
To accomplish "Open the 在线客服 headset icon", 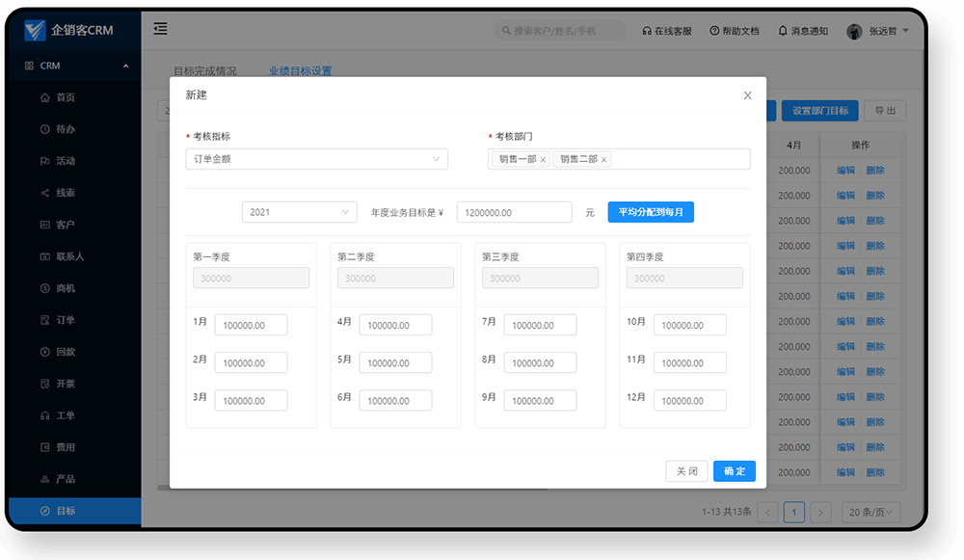I will (647, 31).
